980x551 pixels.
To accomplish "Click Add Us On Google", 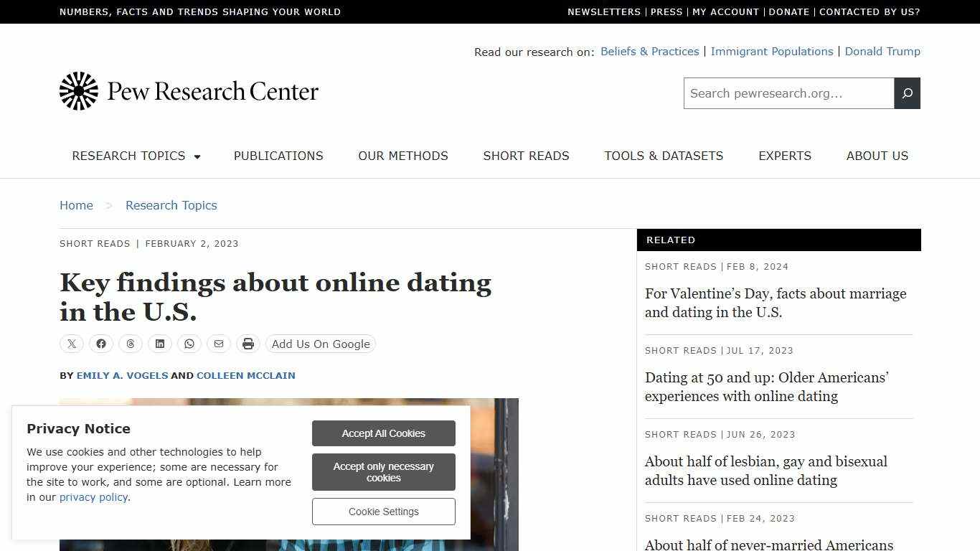I will pyautogui.click(x=320, y=344).
